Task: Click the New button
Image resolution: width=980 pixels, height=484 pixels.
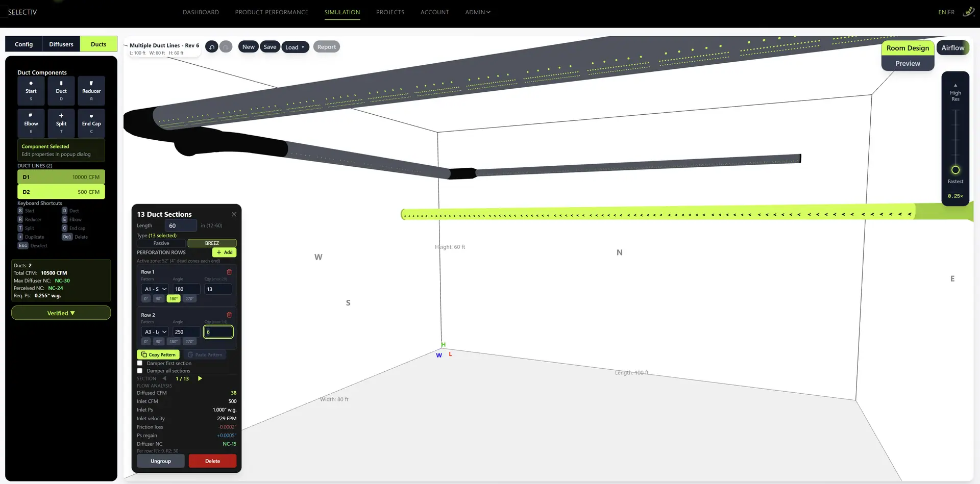Action: [249, 47]
